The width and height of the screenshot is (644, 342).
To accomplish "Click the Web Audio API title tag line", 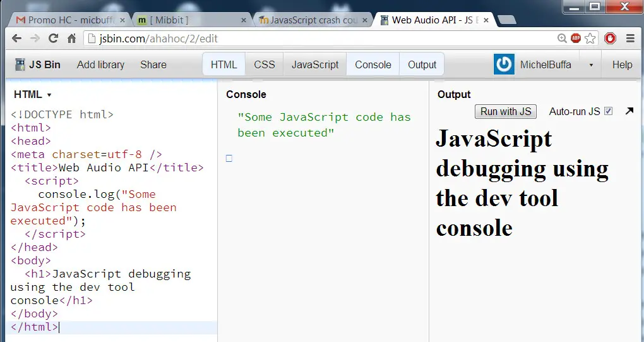I will [x=107, y=168].
